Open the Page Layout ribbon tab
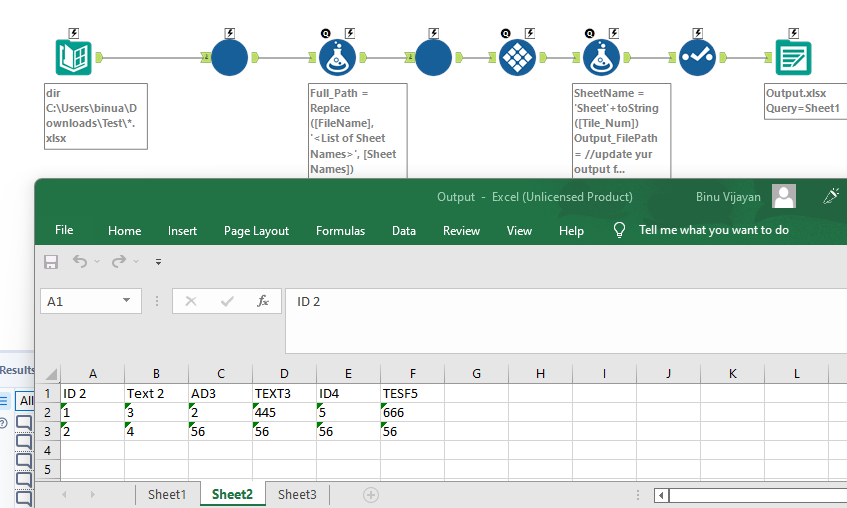Viewport: 847px width, 508px height. click(257, 231)
